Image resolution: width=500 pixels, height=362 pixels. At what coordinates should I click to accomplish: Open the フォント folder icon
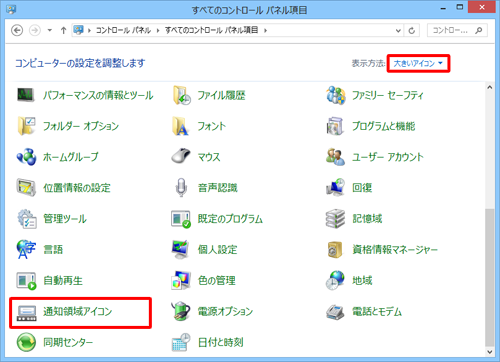point(181,126)
